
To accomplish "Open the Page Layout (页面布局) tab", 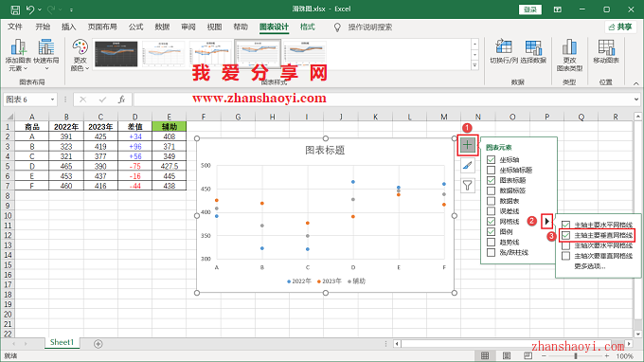I will 102,27.
